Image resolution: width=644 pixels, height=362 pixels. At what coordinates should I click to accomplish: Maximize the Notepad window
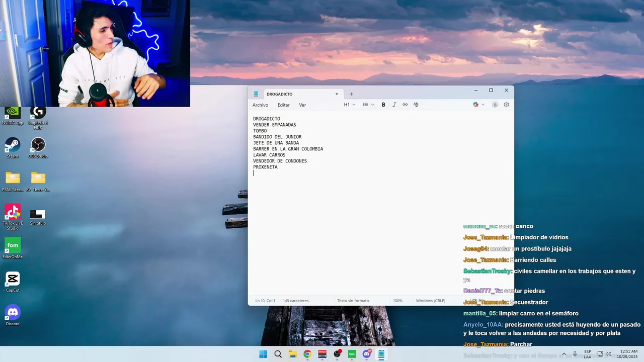click(x=491, y=90)
